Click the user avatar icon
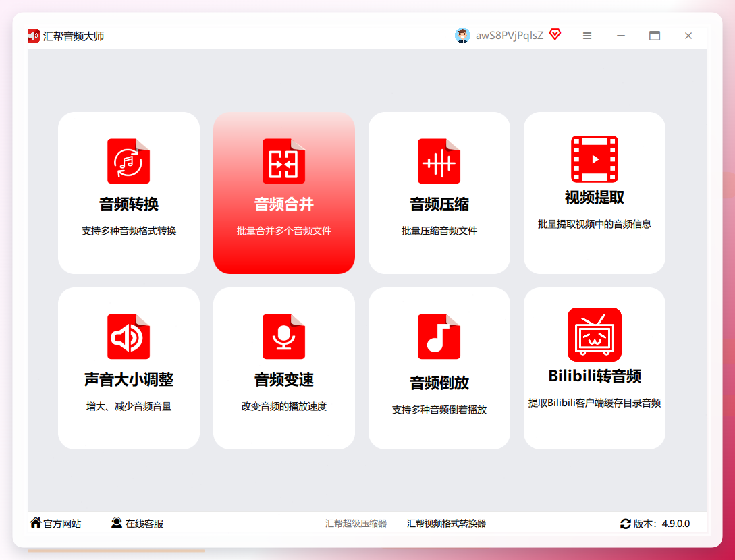 462,36
